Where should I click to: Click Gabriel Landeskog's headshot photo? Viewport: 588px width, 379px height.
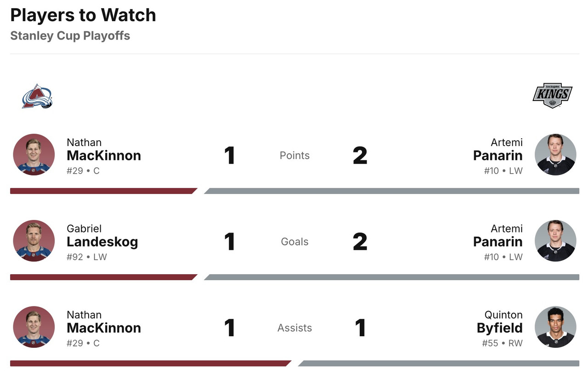(x=34, y=241)
